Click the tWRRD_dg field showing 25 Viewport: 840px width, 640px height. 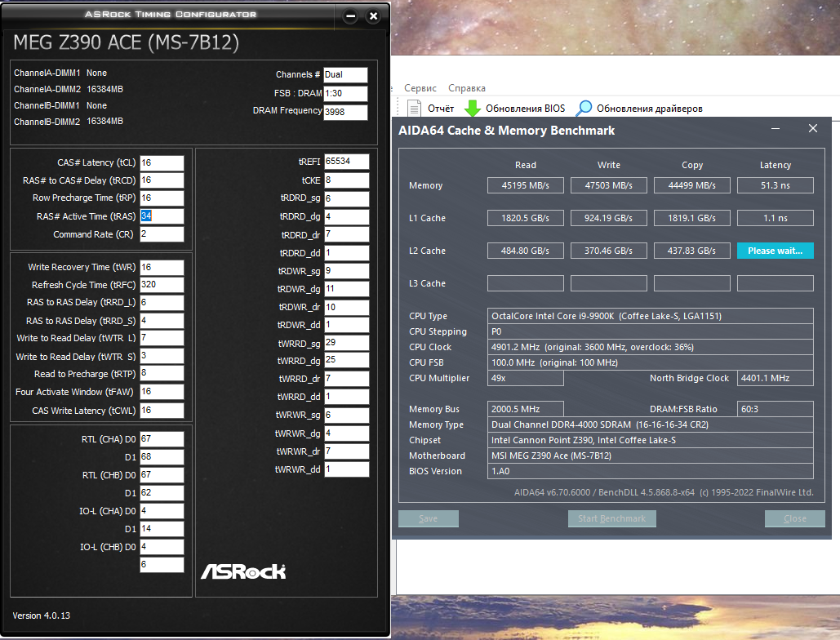346,361
